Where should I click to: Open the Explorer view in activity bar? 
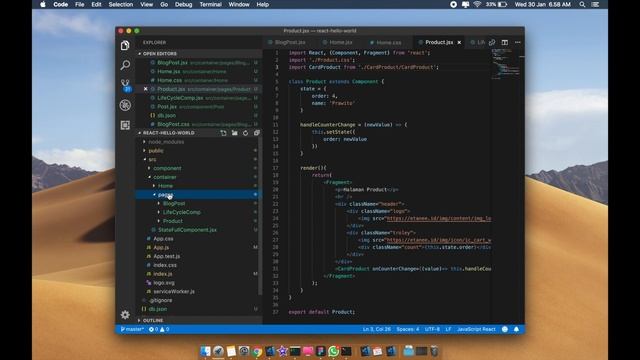click(125, 46)
